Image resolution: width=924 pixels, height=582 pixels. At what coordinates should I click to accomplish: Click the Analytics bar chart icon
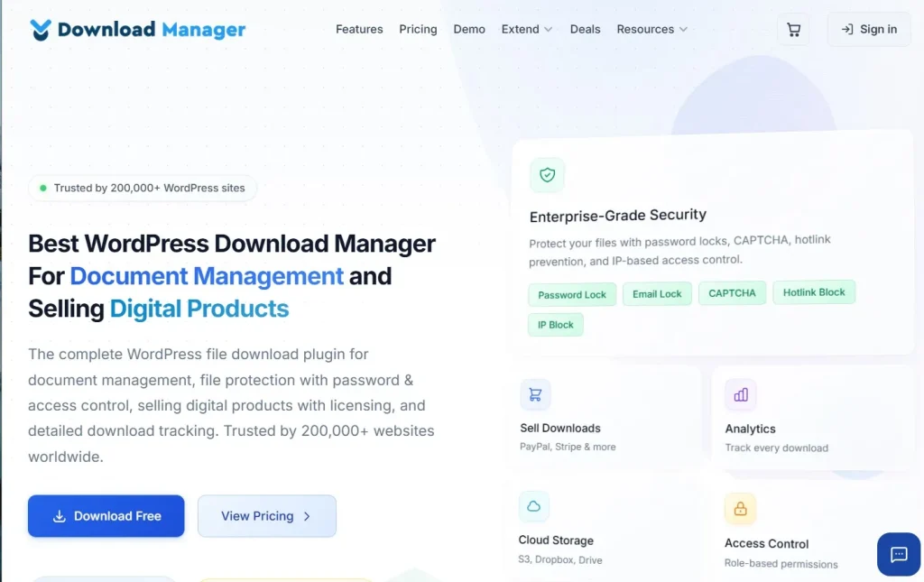[x=740, y=394]
